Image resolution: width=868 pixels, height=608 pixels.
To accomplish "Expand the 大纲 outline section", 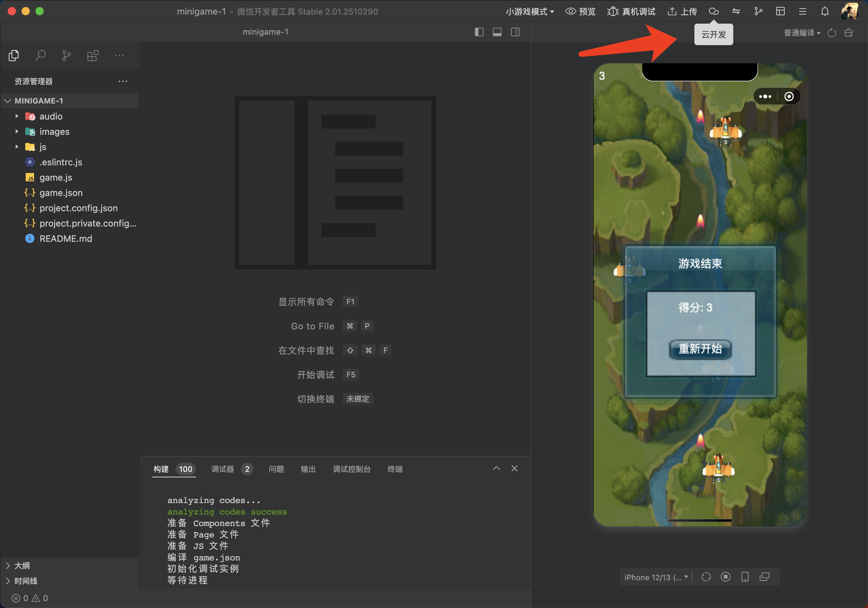I will (70, 565).
